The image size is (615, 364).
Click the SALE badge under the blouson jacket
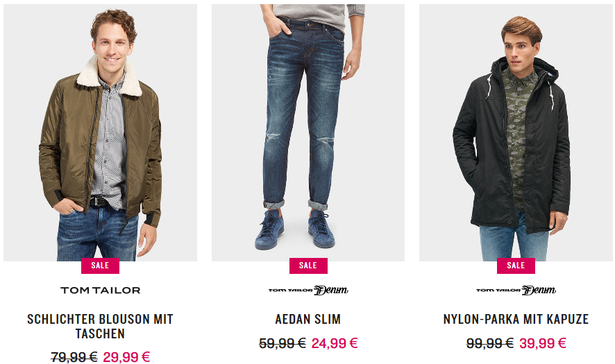[x=100, y=266]
